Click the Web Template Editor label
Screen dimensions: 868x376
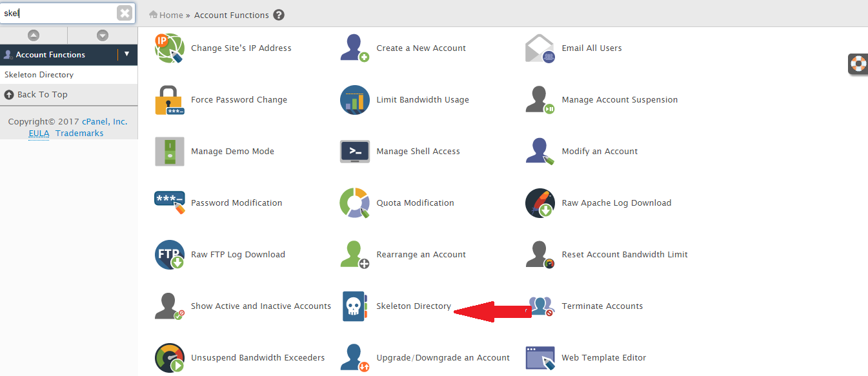pyautogui.click(x=604, y=358)
